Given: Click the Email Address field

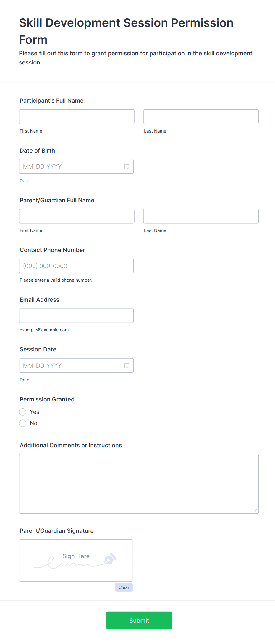Looking at the screenshot, I should click(x=76, y=316).
